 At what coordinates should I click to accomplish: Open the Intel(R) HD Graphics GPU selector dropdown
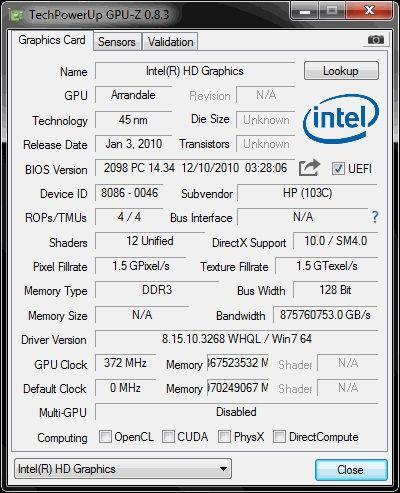click(123, 469)
